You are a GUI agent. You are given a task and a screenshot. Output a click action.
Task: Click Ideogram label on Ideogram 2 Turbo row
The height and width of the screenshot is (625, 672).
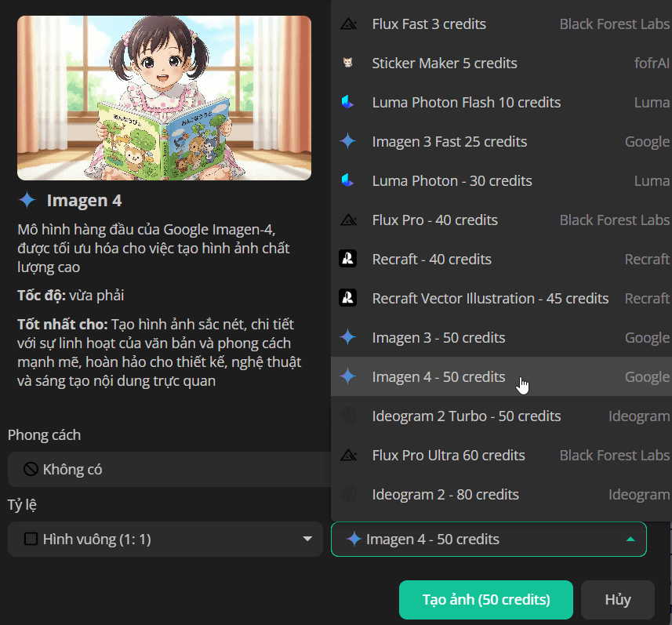638,416
